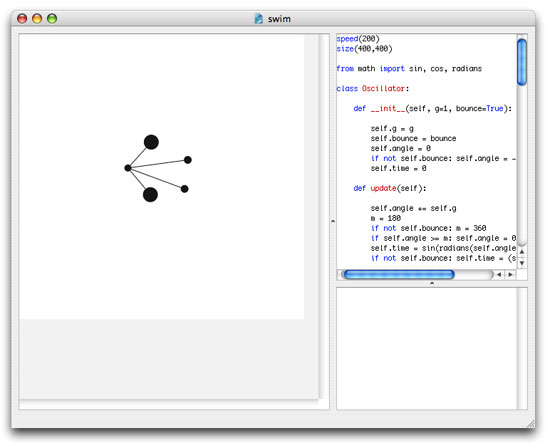Click the blue vertical scrollbar thumb in code editor

[x=522, y=62]
